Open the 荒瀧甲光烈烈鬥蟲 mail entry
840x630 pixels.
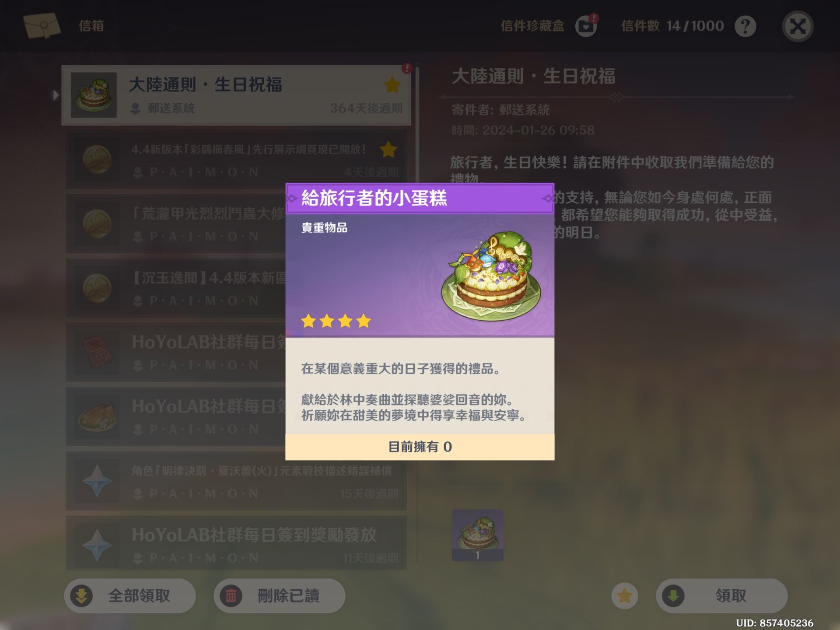tap(176, 224)
